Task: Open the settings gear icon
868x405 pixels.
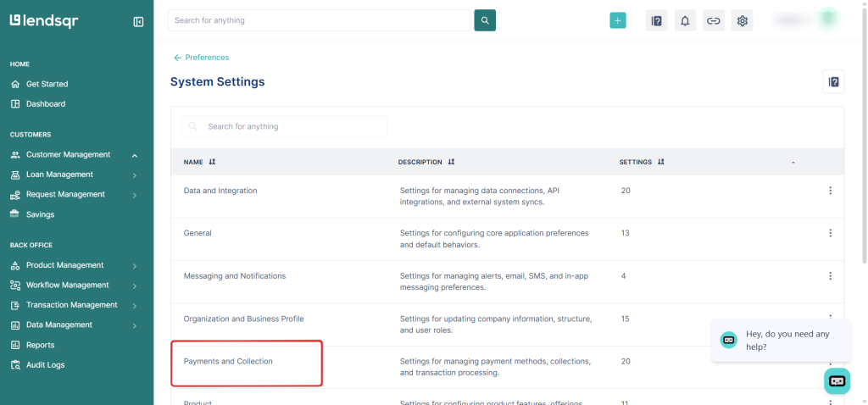Action: point(743,21)
